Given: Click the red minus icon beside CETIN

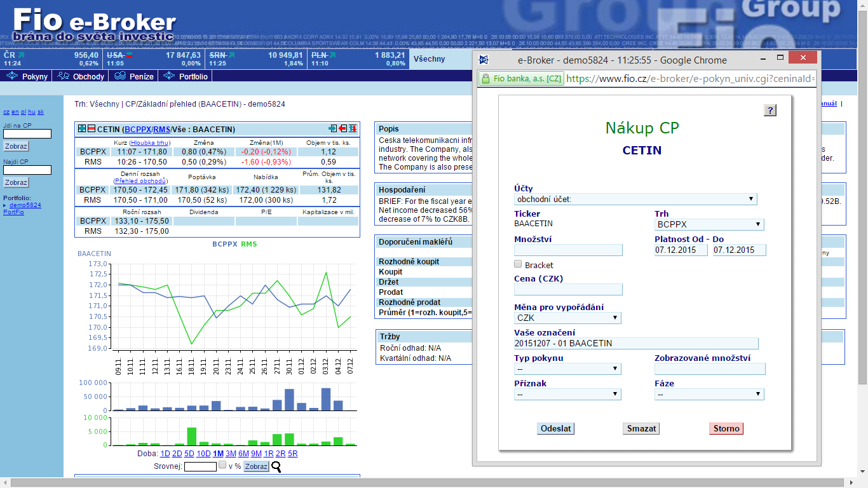Looking at the screenshot, I should click(x=92, y=129).
